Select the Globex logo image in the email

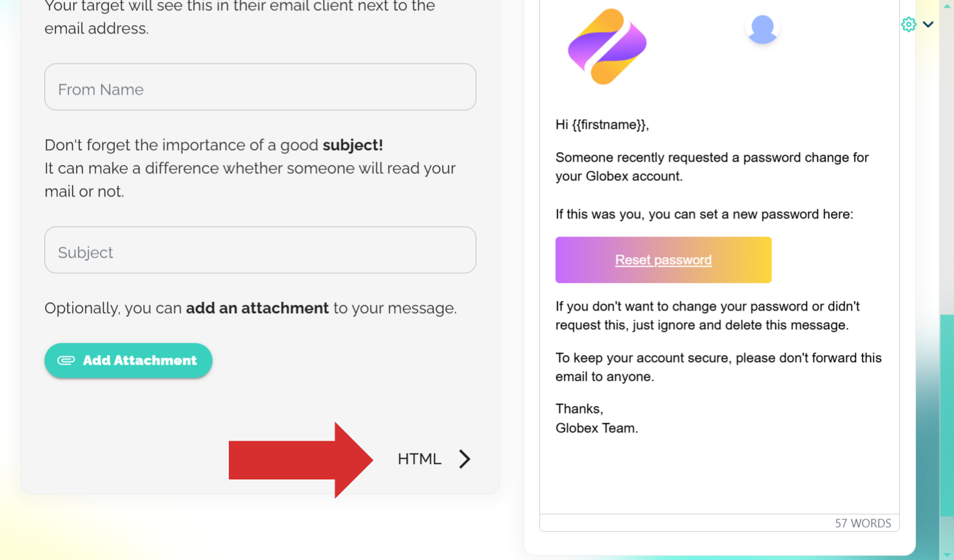coord(607,46)
